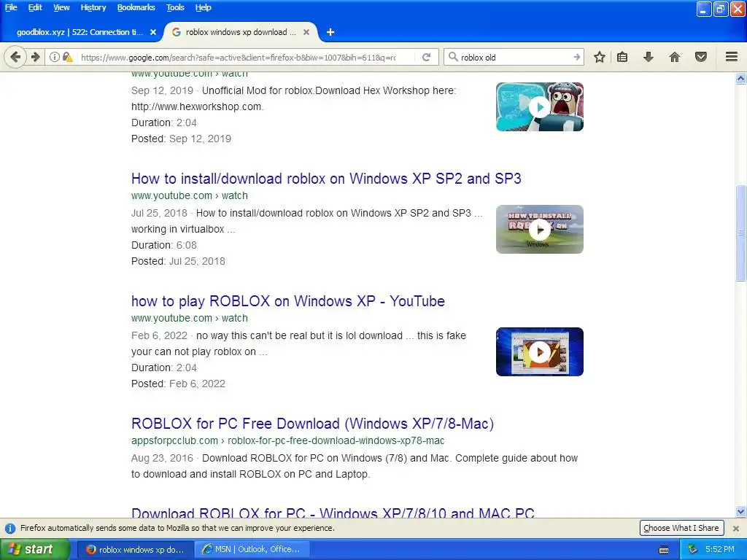Click the vertical scrollbar thumb
The height and width of the screenshot is (560, 747).
pyautogui.click(x=741, y=233)
